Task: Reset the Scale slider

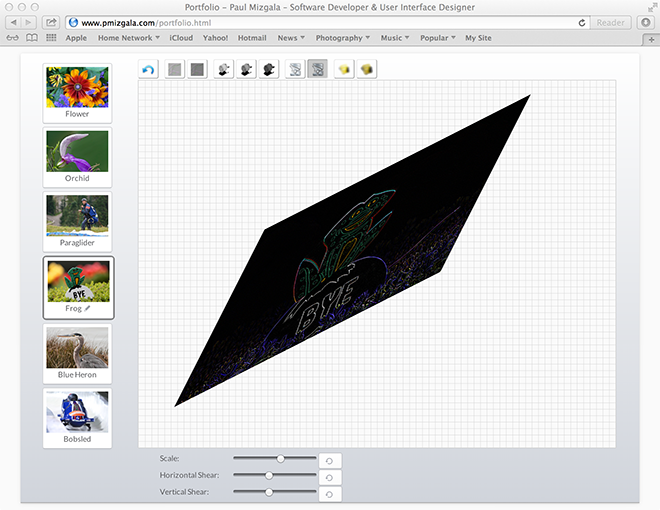Action: pyautogui.click(x=330, y=461)
